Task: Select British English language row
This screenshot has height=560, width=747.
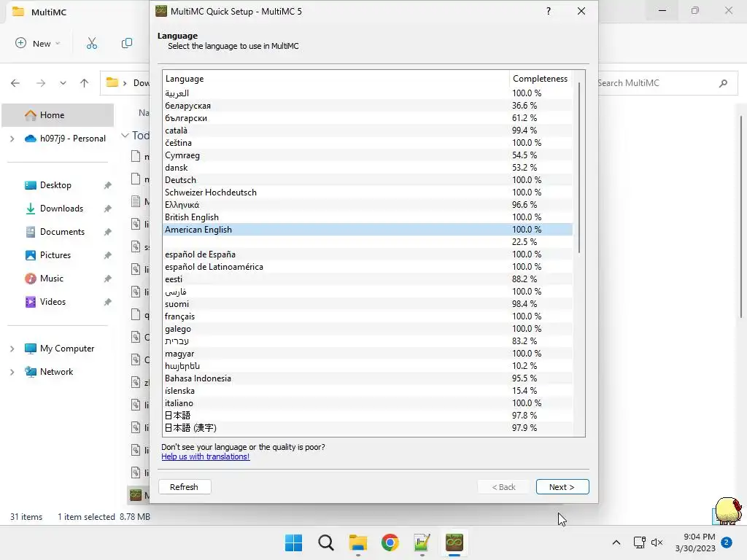Action: point(368,217)
